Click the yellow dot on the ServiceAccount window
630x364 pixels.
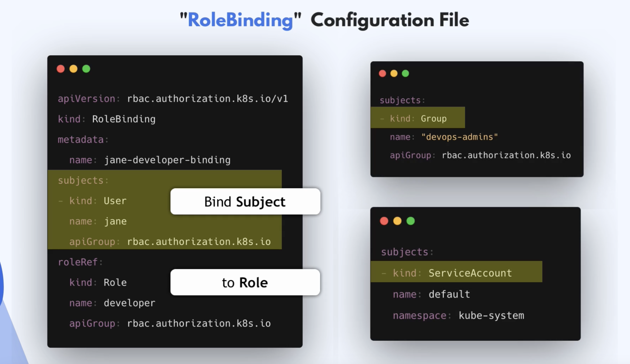pos(397,221)
